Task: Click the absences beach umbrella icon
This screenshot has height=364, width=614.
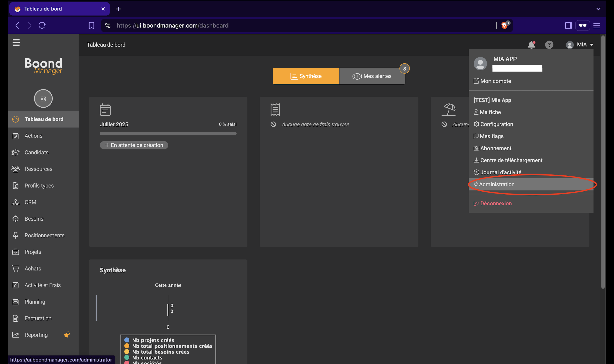Action: pos(449,109)
